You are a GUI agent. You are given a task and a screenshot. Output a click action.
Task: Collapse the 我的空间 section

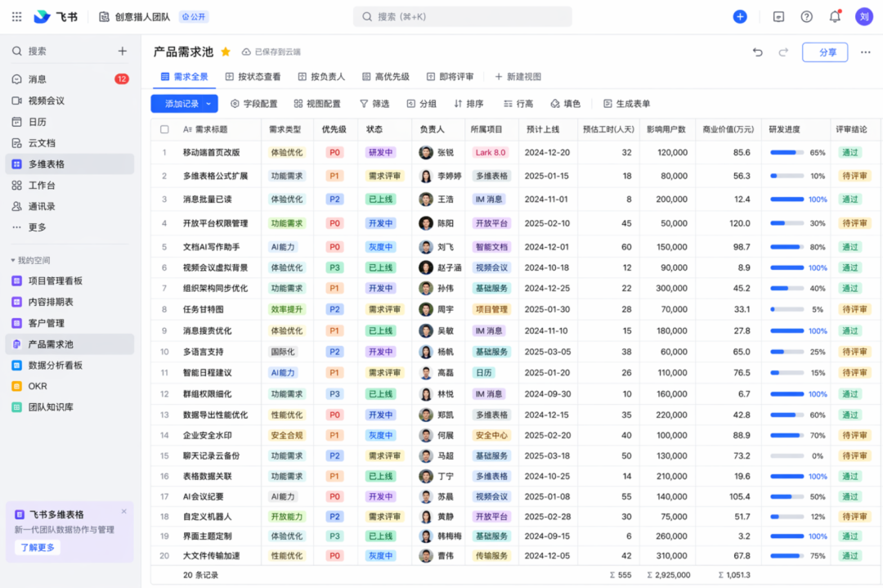point(13,260)
